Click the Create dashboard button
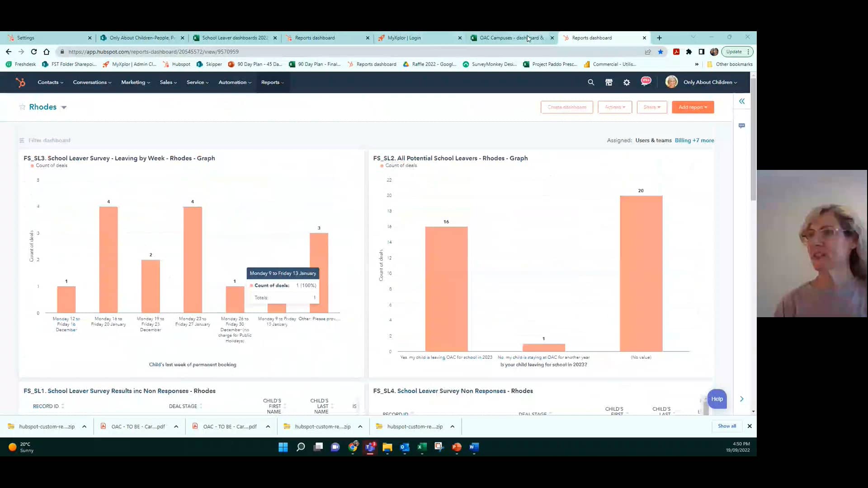This screenshot has height=488, width=868. coord(566,107)
